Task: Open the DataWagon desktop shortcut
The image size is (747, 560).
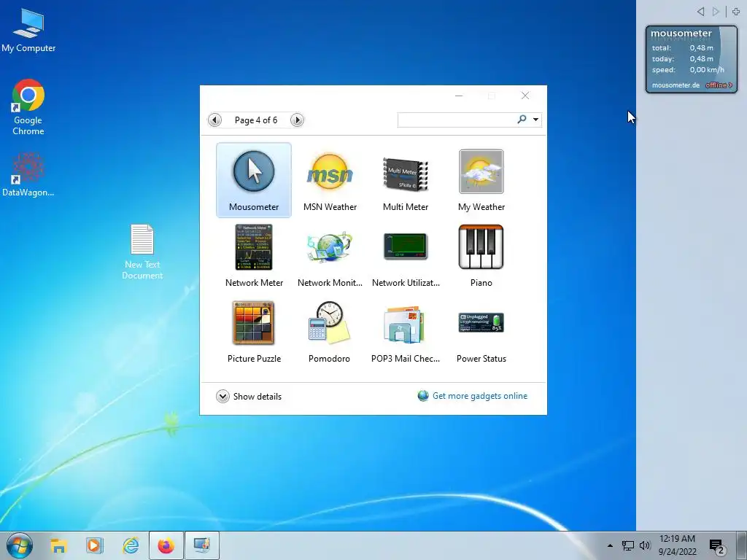Action: [x=28, y=175]
